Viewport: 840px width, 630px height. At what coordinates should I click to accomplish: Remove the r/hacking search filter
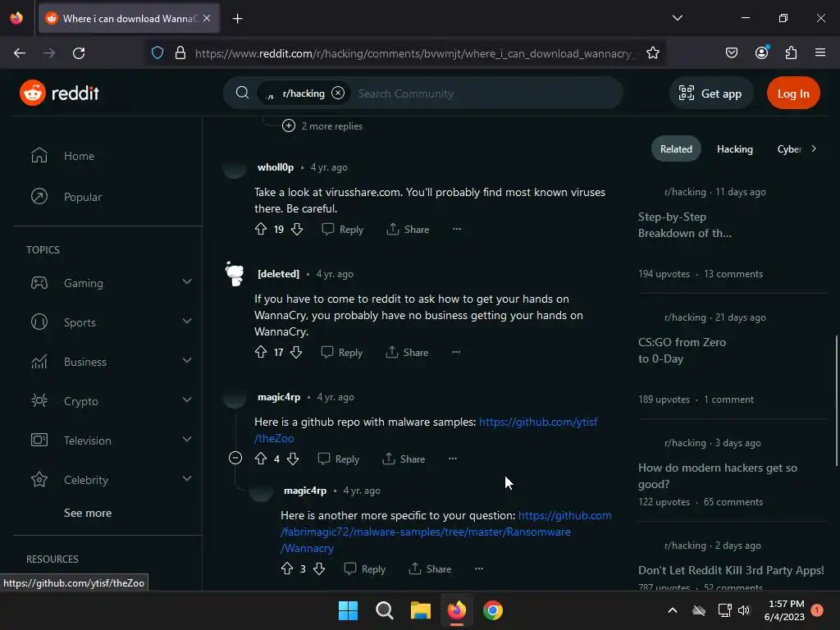[338, 94]
